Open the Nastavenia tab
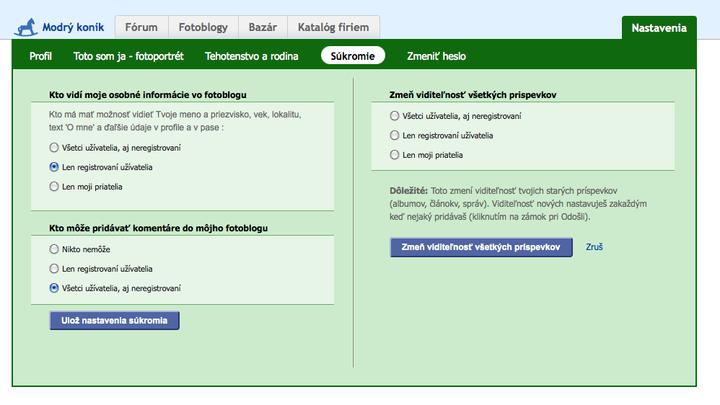The width and height of the screenshot is (720, 405). [659, 28]
